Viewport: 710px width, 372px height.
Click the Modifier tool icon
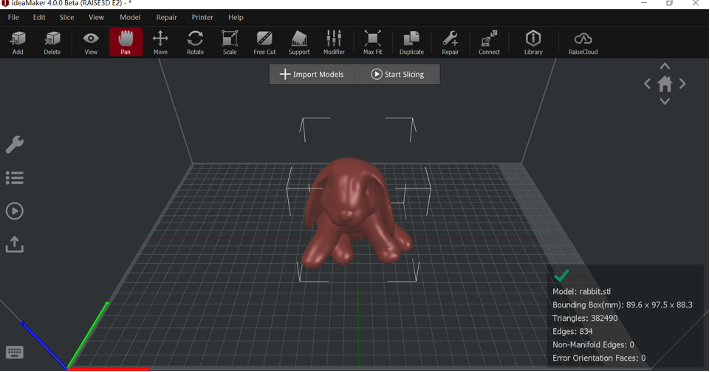pos(334,43)
